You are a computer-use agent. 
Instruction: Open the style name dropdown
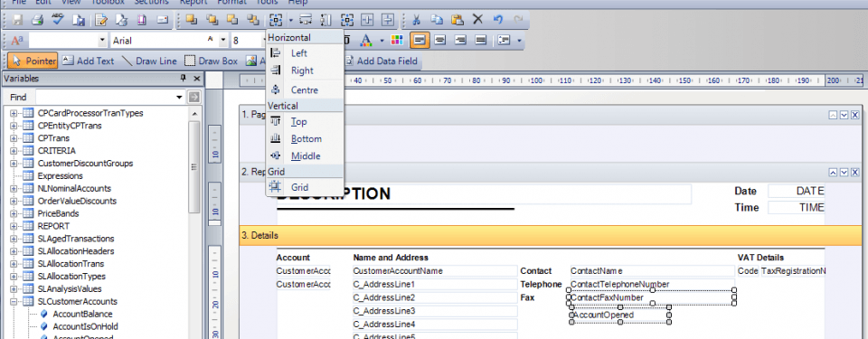pos(102,41)
